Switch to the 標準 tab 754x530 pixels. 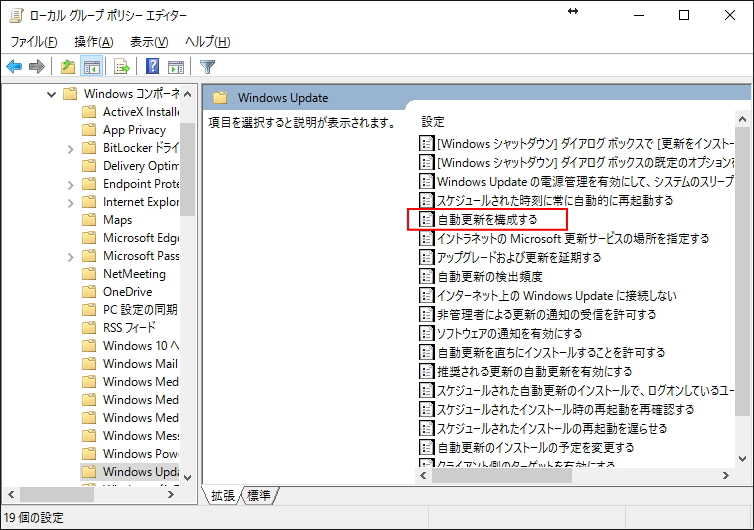pos(259,495)
